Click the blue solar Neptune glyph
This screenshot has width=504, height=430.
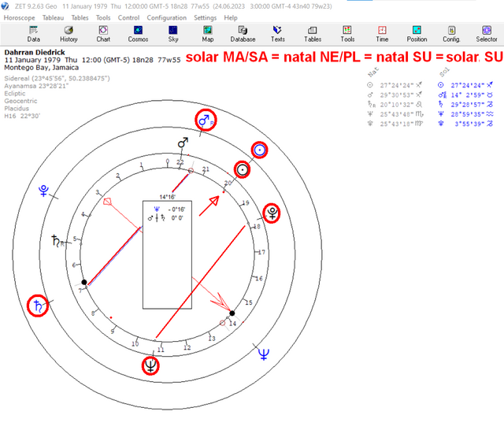[264, 354]
